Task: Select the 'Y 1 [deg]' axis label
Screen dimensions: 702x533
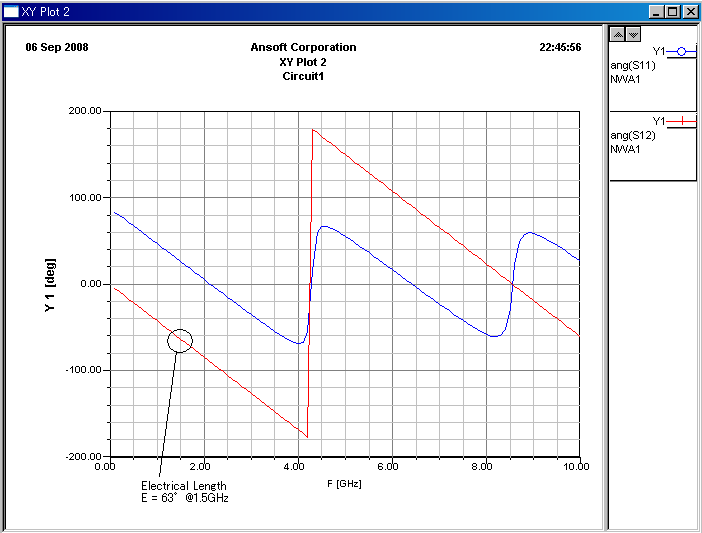Action: click(50, 285)
